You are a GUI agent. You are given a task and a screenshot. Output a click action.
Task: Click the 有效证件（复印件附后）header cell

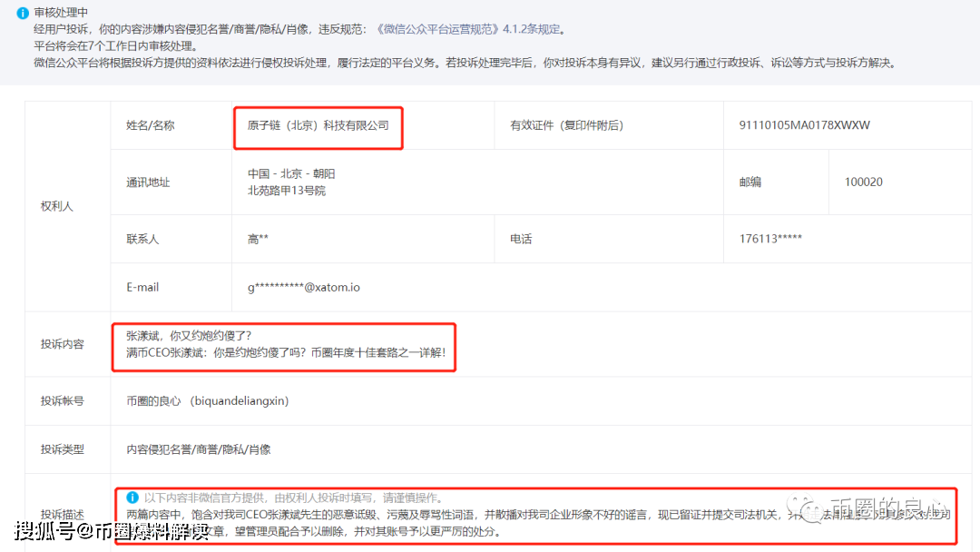[x=568, y=125]
